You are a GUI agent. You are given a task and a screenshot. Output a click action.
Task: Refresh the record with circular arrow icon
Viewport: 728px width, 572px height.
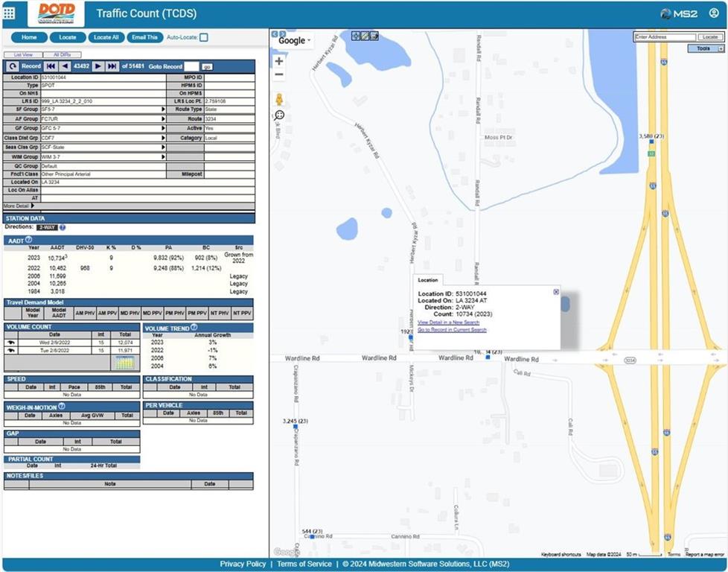click(x=12, y=66)
